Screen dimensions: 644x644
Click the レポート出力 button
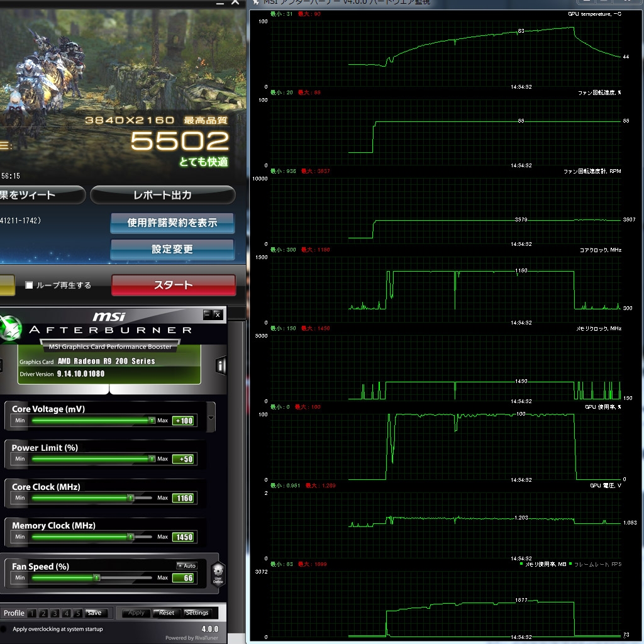coord(163,195)
